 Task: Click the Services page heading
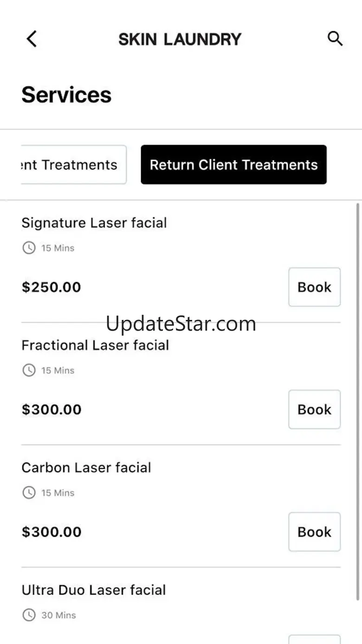pyautogui.click(x=66, y=95)
